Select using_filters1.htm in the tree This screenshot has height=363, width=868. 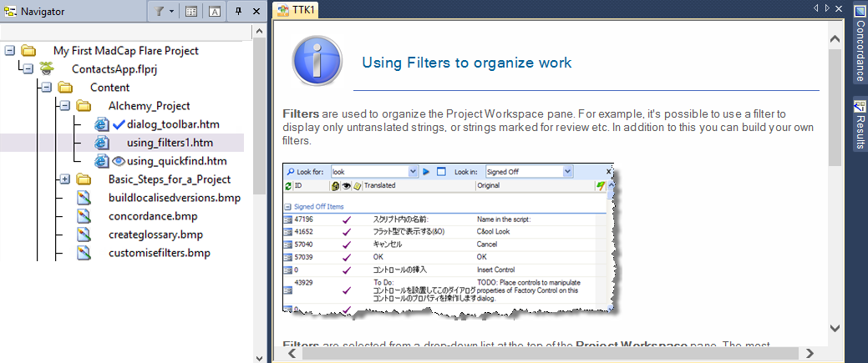click(x=170, y=143)
